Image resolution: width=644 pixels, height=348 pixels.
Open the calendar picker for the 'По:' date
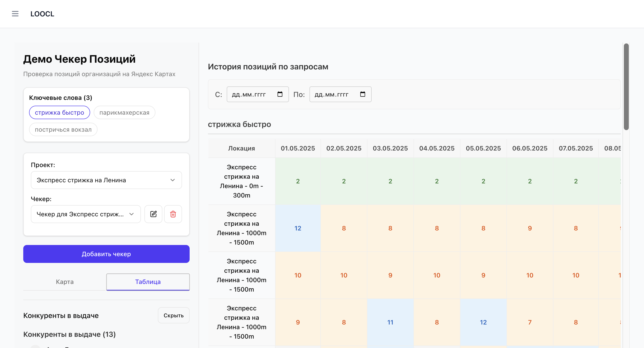363,94
